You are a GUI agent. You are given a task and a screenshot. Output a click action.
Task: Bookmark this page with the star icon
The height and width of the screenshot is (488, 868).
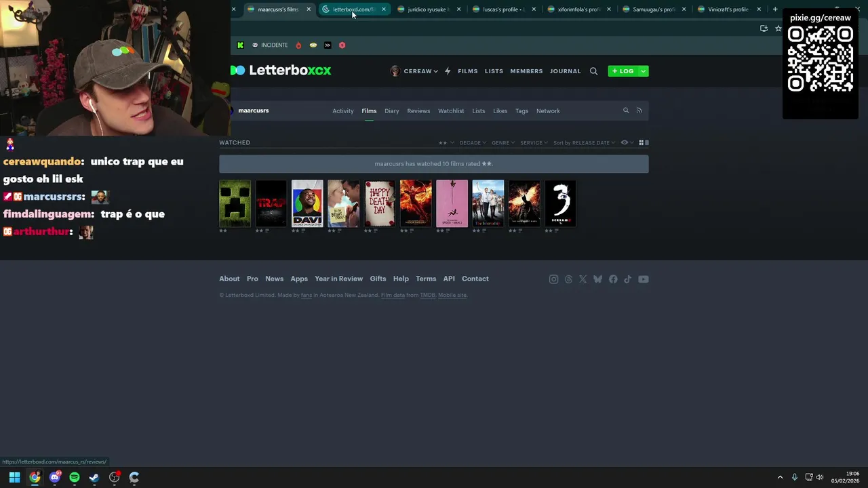pos(778,28)
